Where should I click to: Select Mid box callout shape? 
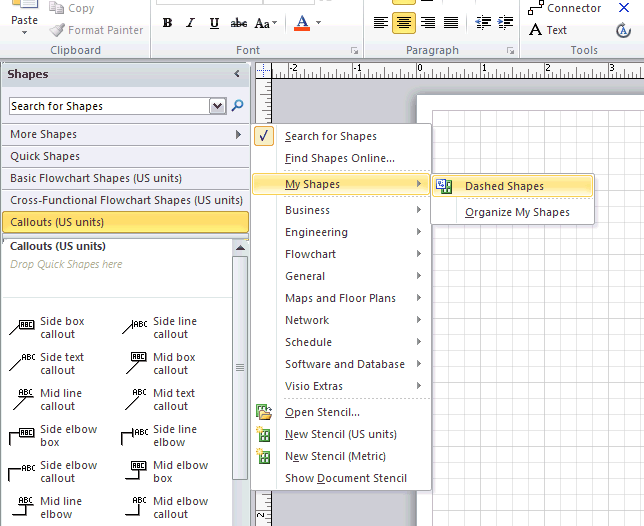click(159, 363)
